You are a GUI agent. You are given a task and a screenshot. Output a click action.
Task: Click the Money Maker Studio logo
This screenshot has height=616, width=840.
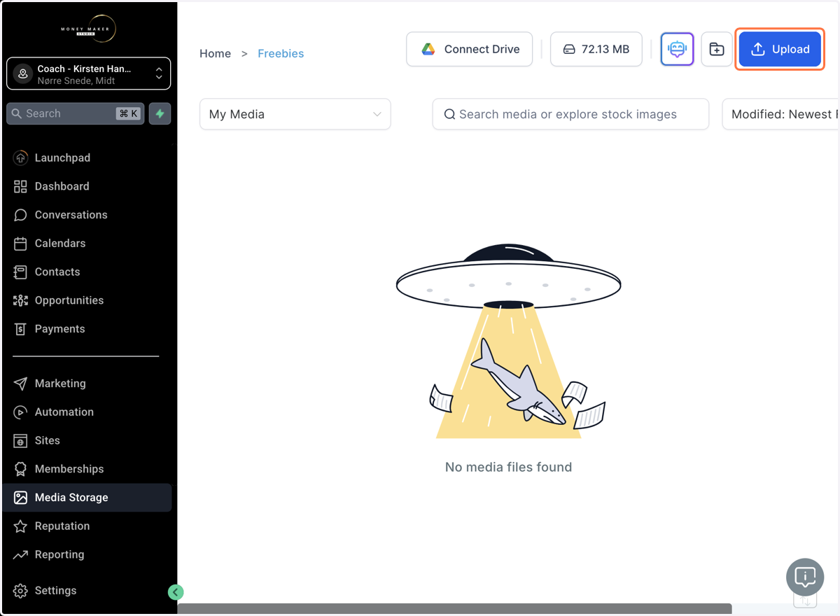pos(89,29)
